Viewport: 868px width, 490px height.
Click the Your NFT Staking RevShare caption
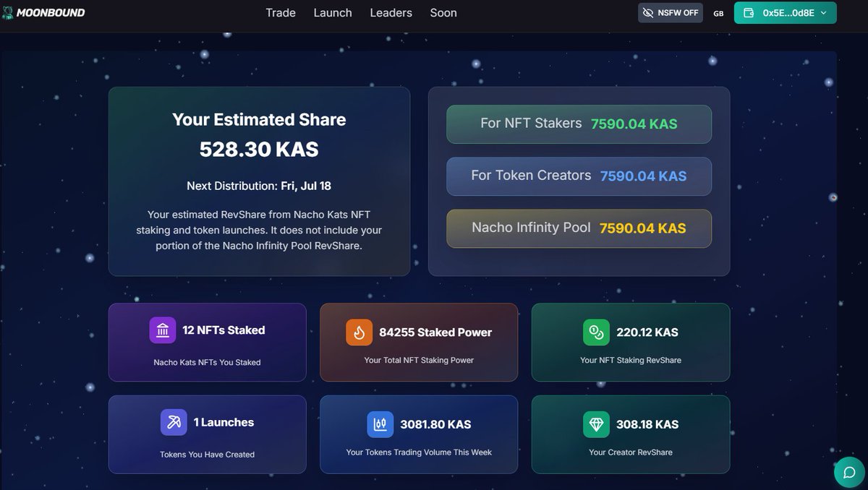pyautogui.click(x=631, y=360)
